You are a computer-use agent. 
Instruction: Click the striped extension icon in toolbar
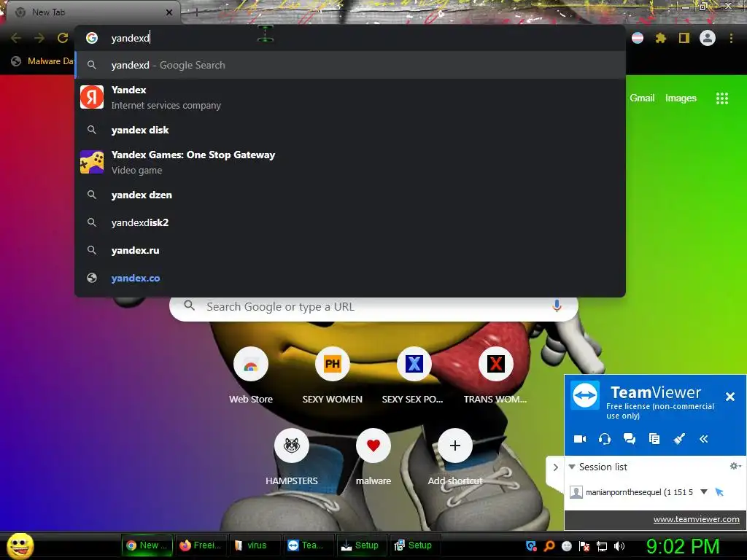(x=638, y=38)
